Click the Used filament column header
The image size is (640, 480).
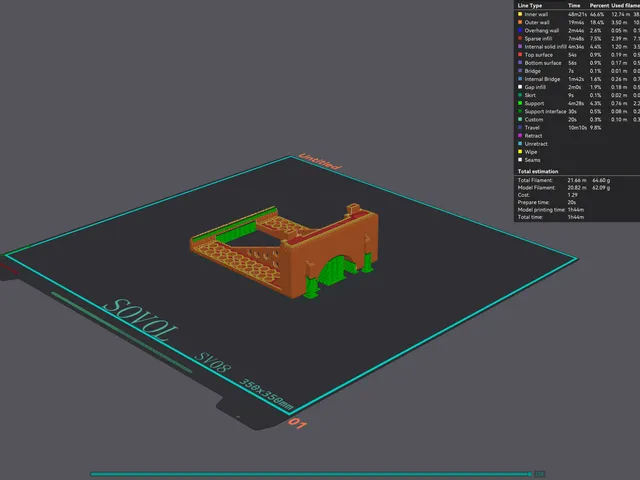tap(625, 6)
